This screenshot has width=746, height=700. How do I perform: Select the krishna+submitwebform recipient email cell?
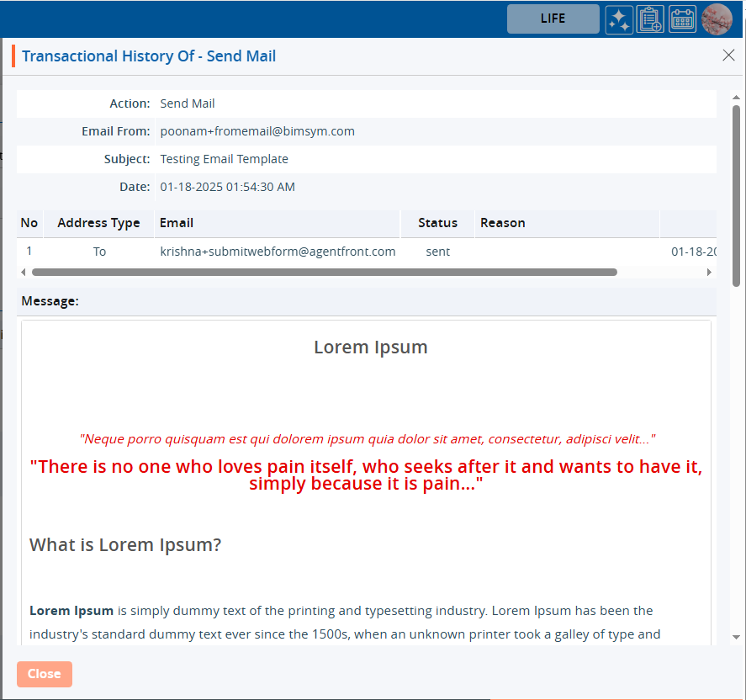pos(278,252)
